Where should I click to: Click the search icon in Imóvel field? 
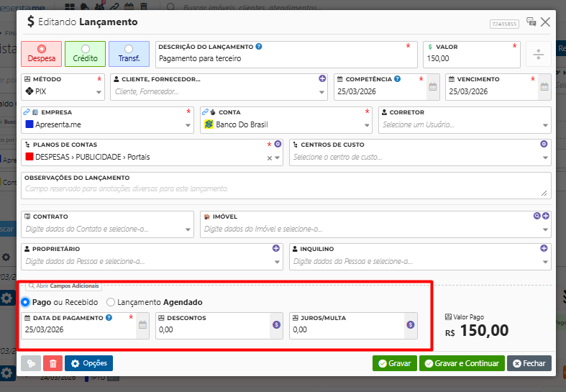pyautogui.click(x=537, y=216)
